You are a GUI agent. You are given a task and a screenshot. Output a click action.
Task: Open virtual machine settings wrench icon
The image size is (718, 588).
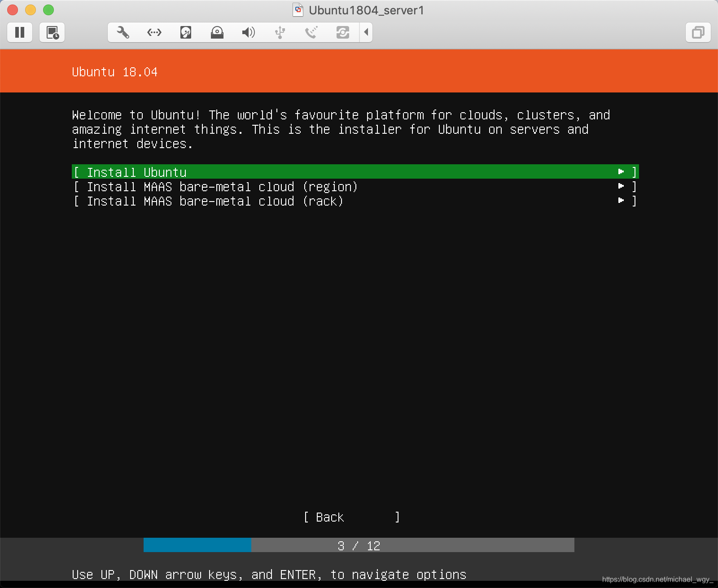pos(123,32)
